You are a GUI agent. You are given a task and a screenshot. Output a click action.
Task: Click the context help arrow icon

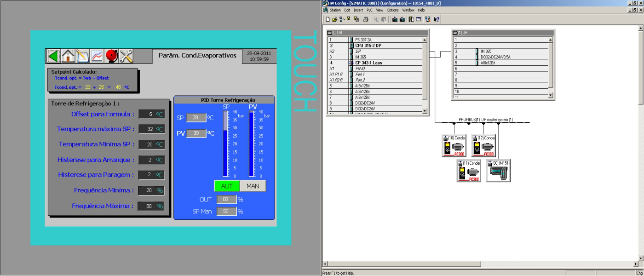click(x=437, y=19)
